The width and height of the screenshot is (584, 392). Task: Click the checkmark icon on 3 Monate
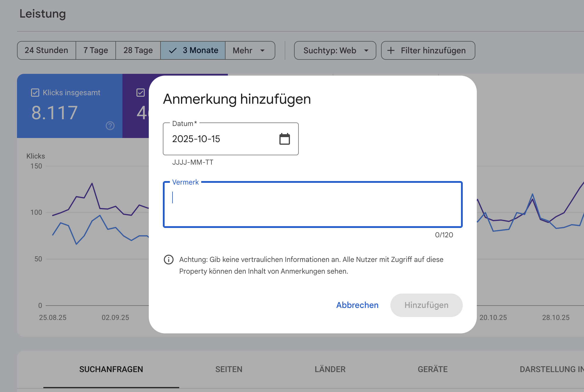point(173,50)
